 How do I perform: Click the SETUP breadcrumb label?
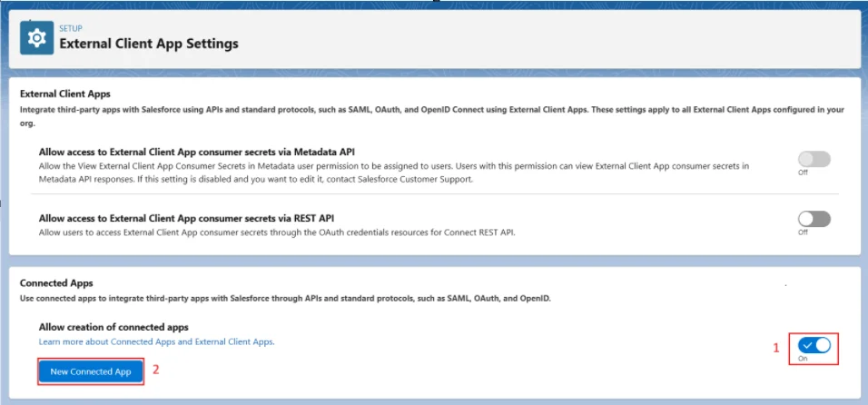(71, 28)
